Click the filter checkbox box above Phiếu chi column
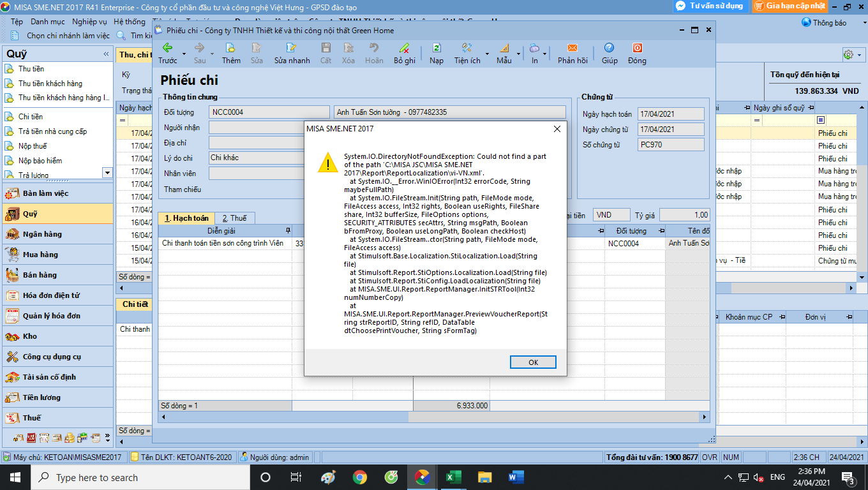Viewport: 868px width, 490px height. (821, 120)
